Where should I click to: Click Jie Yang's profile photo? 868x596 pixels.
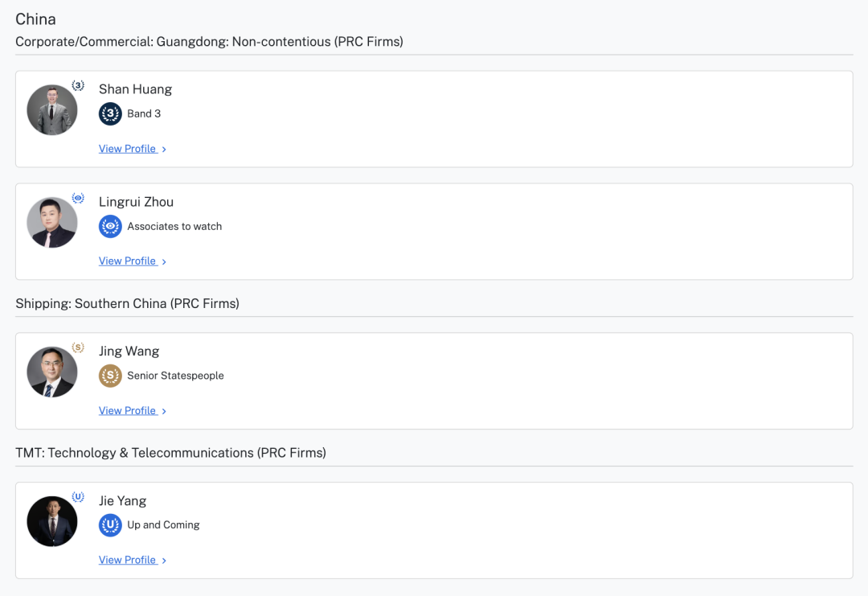tap(52, 522)
